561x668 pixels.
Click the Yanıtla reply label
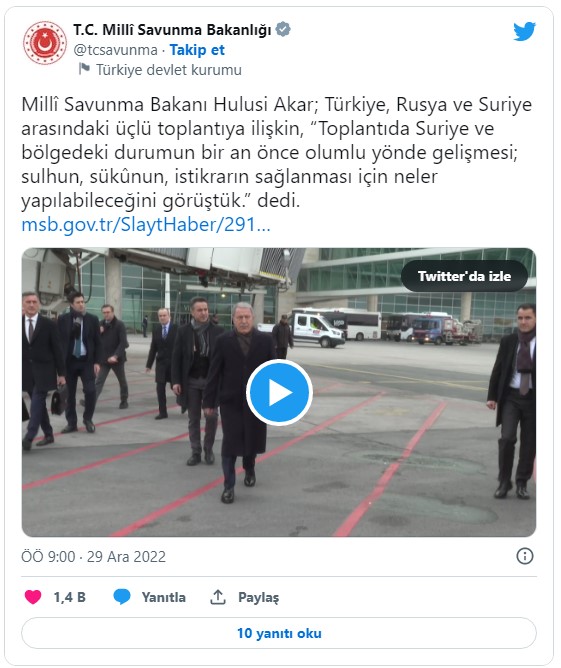(164, 597)
